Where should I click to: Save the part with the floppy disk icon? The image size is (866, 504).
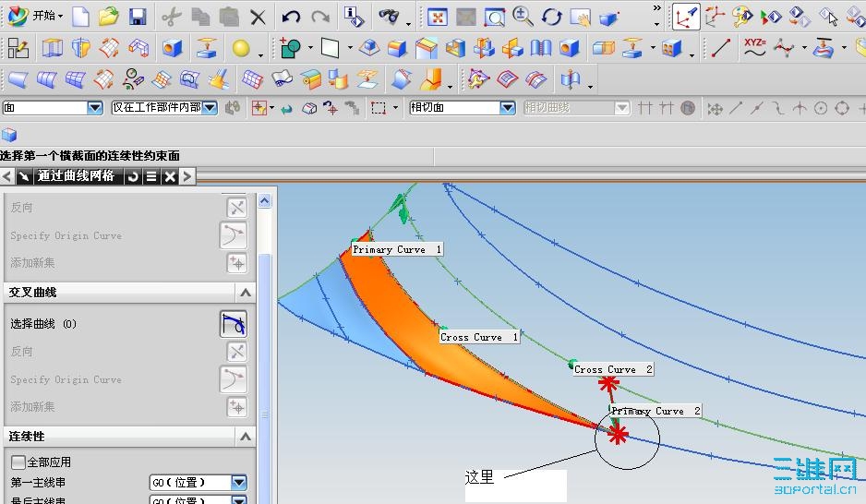pos(138,17)
